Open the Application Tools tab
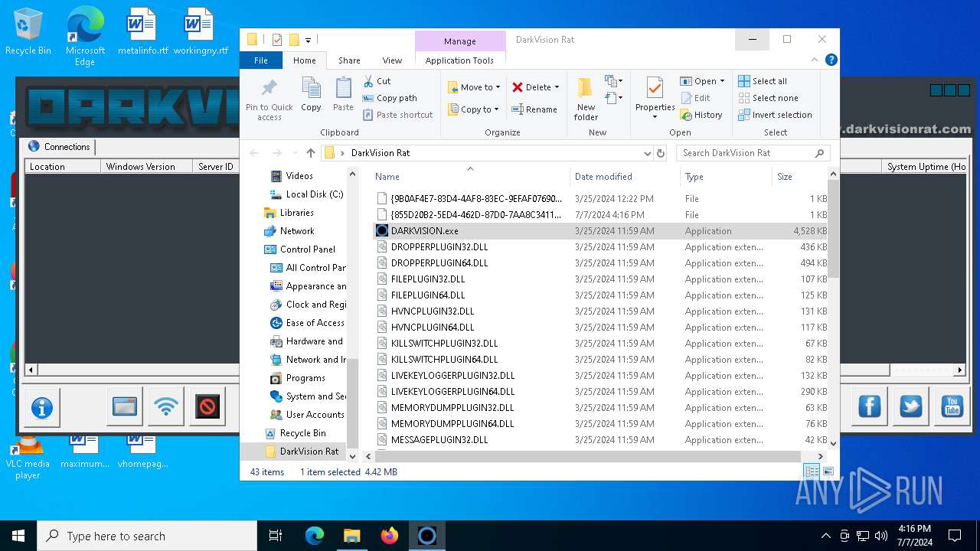Screen dimensions: 980x551 tap(459, 60)
